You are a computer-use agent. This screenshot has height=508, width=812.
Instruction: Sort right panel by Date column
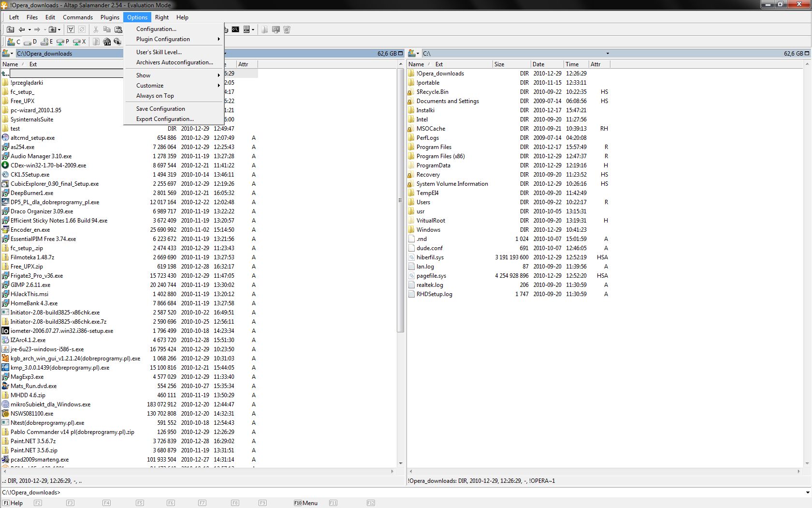[547, 64]
